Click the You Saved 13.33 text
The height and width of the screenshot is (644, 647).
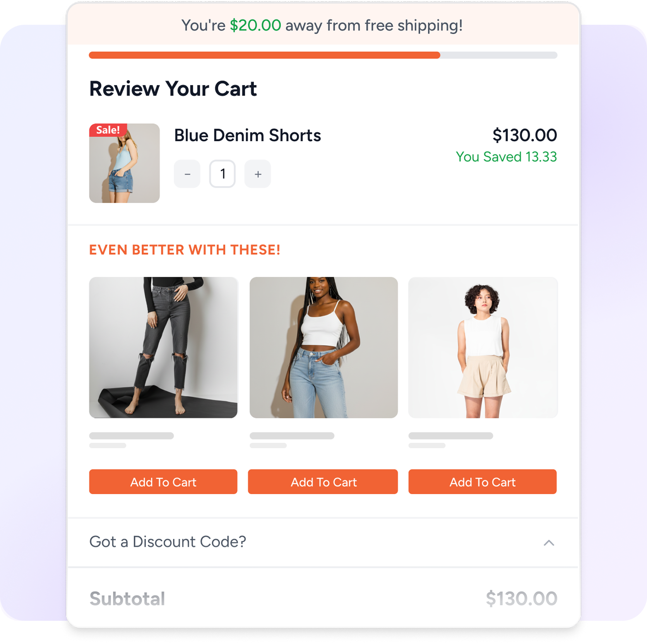click(506, 157)
